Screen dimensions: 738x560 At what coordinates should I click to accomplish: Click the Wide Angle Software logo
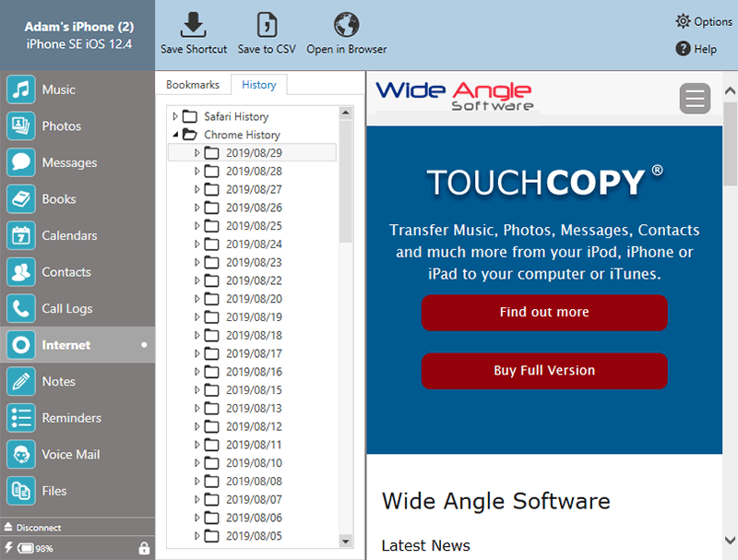(x=454, y=96)
